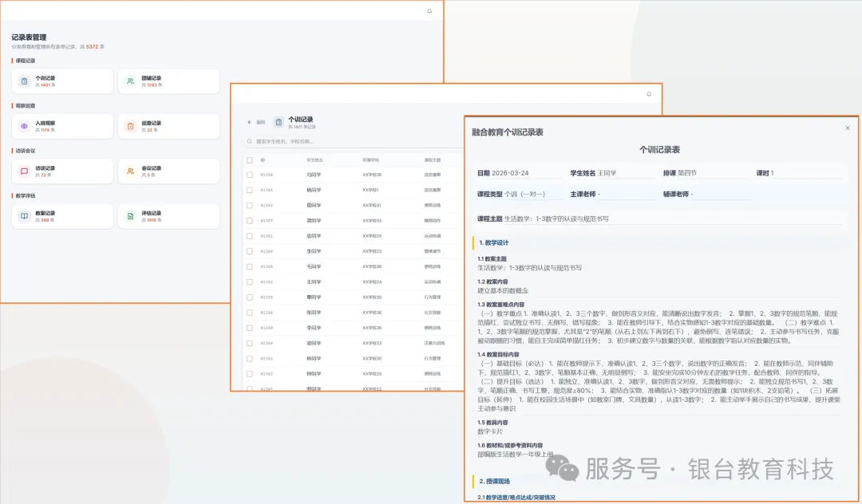Open the 团辅记录 group icon
The height and width of the screenshot is (504, 862).
[x=130, y=81]
